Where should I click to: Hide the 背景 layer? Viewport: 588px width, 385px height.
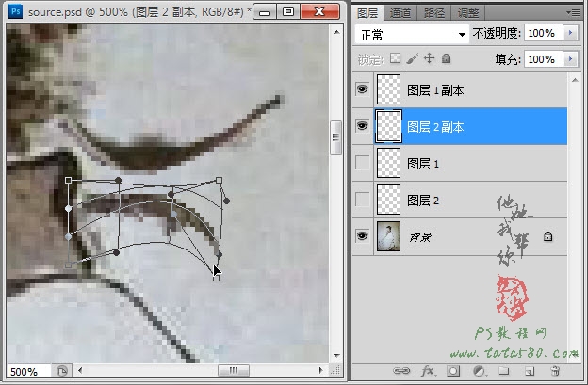coord(362,236)
